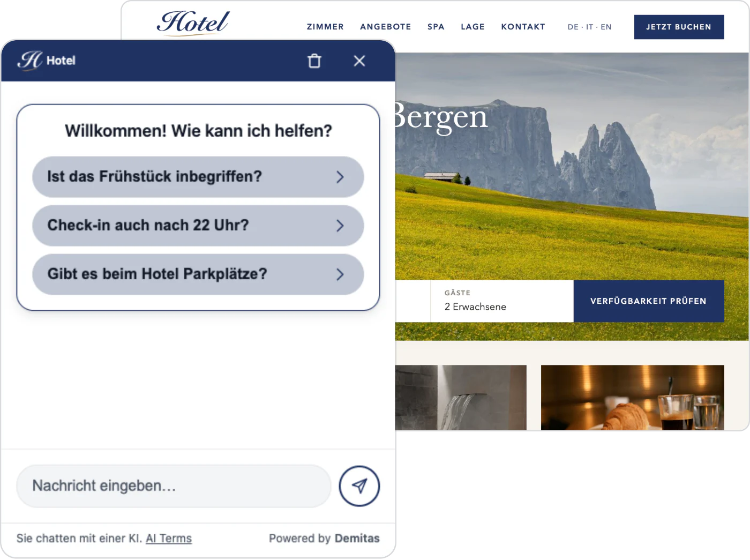Switch website language to IT
This screenshot has width=750, height=560.
tap(589, 27)
